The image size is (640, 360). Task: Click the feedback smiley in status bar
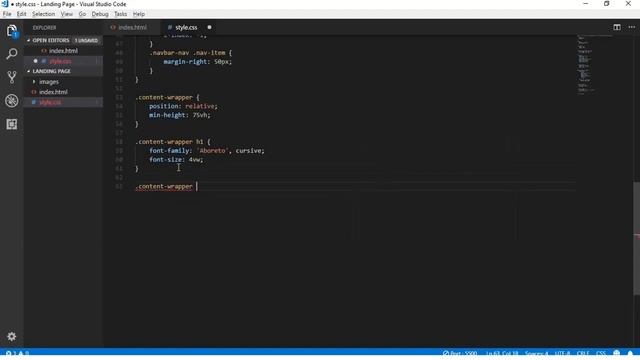[616, 353]
